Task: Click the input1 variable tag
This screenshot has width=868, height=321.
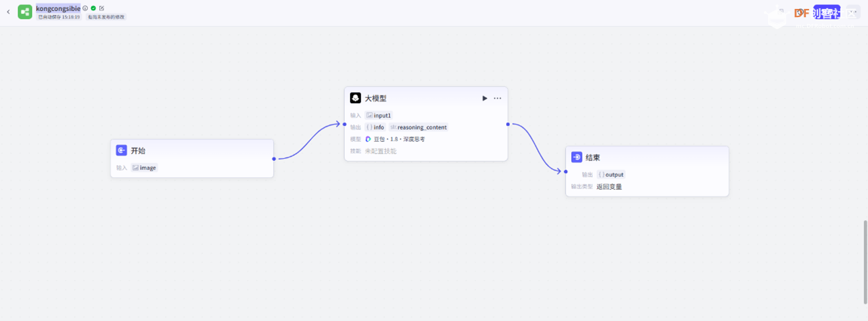Action: [x=379, y=116]
